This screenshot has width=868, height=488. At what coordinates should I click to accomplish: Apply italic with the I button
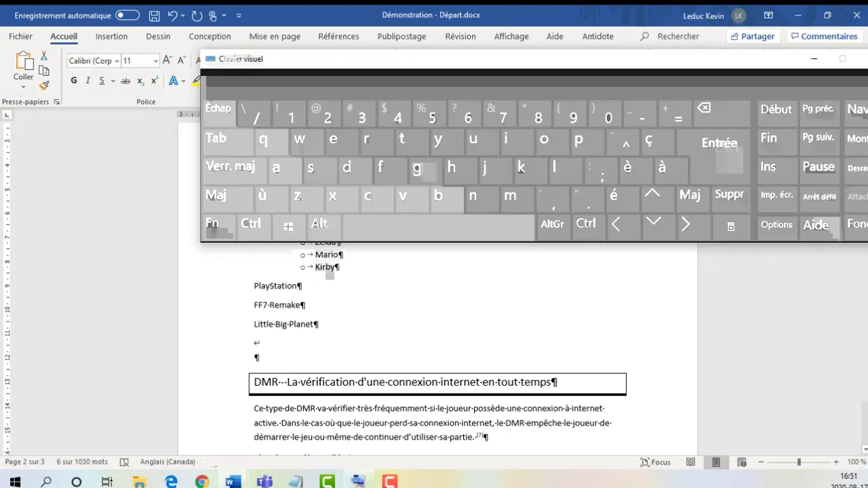point(87,81)
